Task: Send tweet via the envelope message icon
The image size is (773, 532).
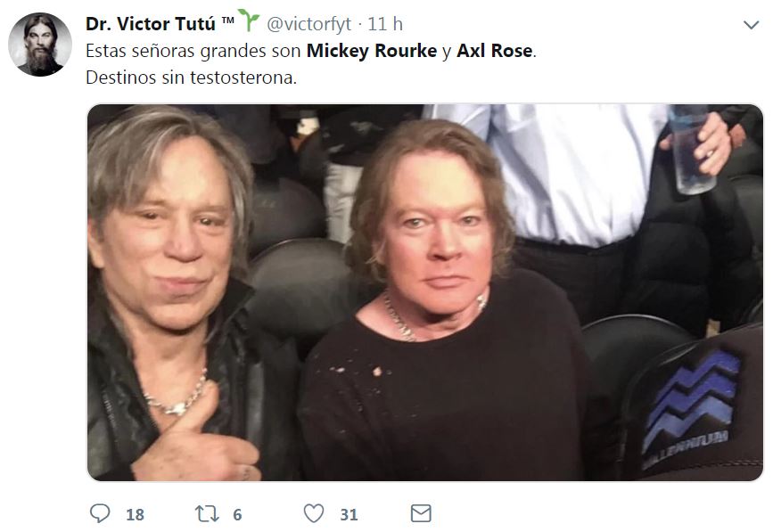Action: pyautogui.click(x=420, y=513)
